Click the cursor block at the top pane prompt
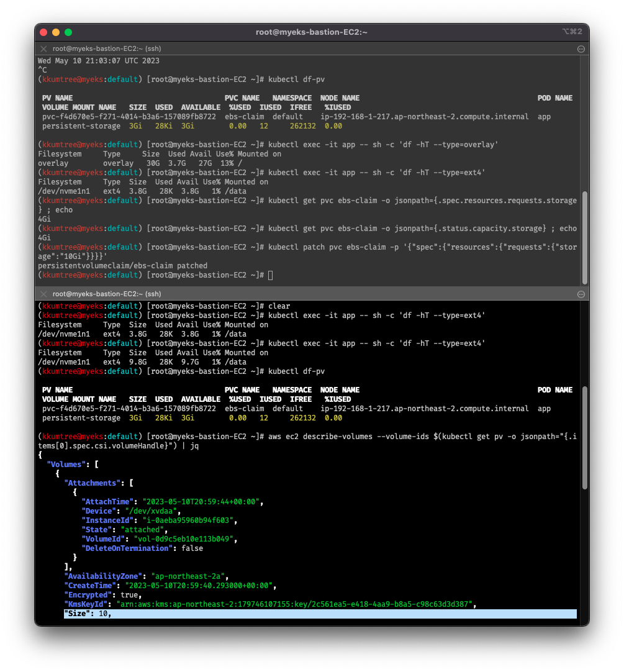Viewport: 624px width, 672px height. tap(271, 275)
